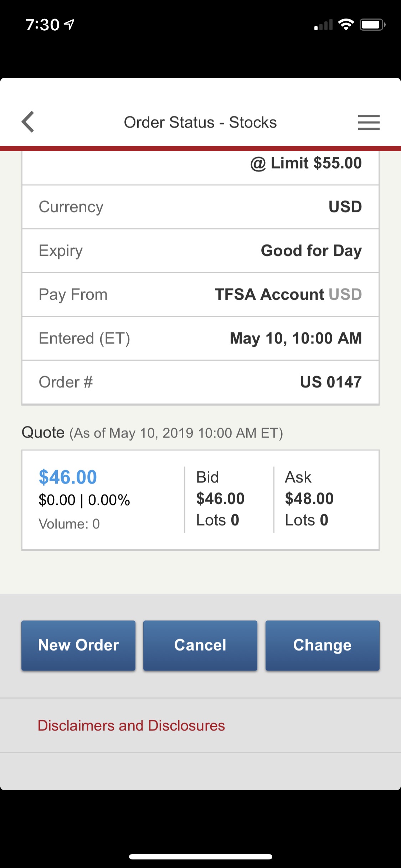Tap the $46.00 quote price
Screen dimensions: 401x868
coord(68,477)
